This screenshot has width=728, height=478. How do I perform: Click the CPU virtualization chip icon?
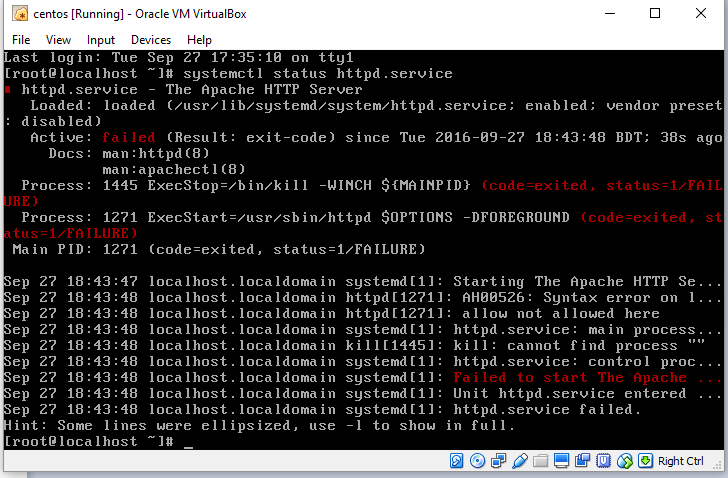coord(603,460)
